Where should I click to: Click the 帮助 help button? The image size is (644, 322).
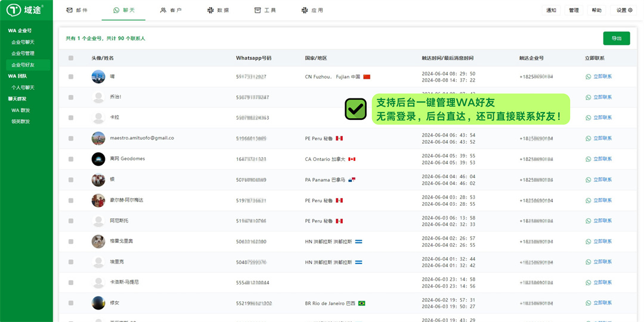(596, 10)
